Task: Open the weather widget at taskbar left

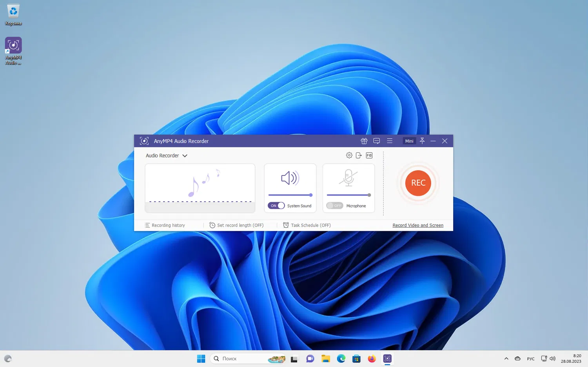Action: point(8,359)
